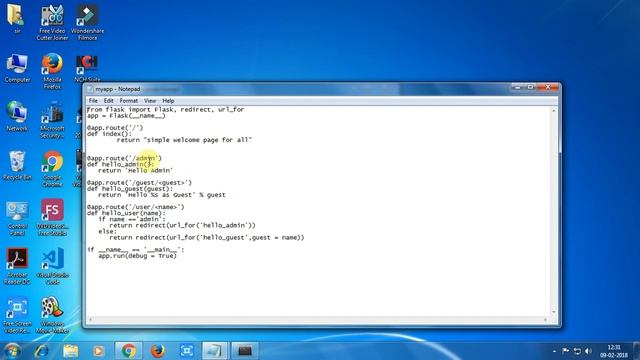Click the 'app = Flask(__name__)' line

point(126,116)
